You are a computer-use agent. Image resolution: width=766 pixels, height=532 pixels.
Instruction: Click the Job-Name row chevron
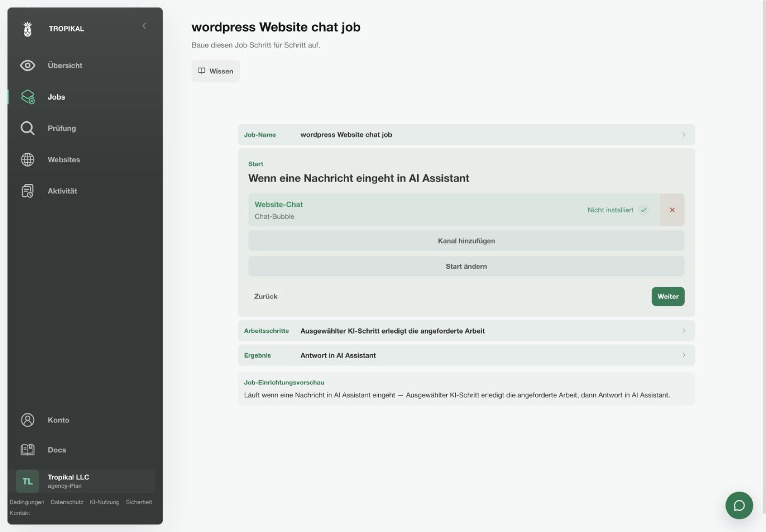point(684,135)
